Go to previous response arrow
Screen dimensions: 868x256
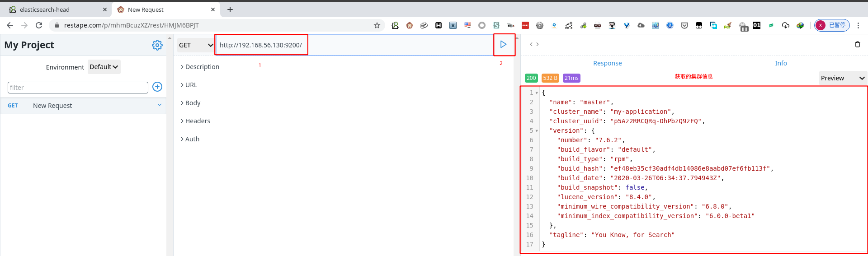coord(531,44)
